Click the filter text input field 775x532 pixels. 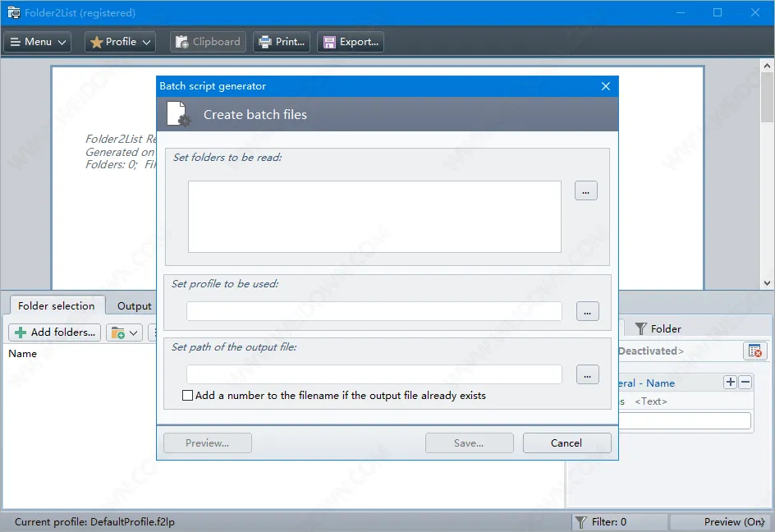coord(685,420)
